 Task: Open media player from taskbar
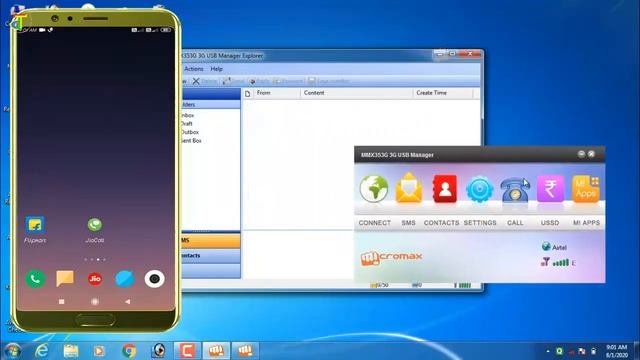pyautogui.click(x=99, y=351)
